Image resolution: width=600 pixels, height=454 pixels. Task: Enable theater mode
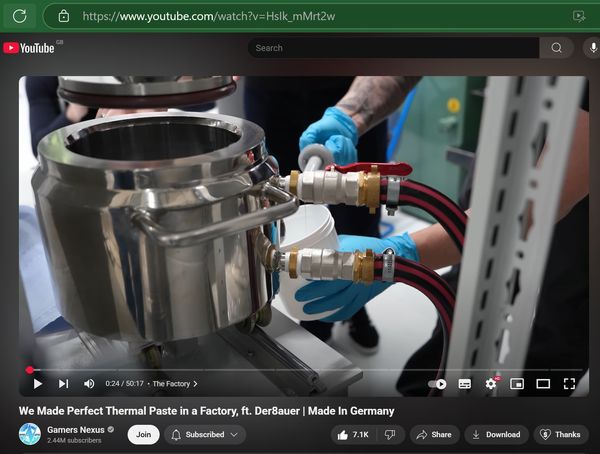pyautogui.click(x=543, y=384)
